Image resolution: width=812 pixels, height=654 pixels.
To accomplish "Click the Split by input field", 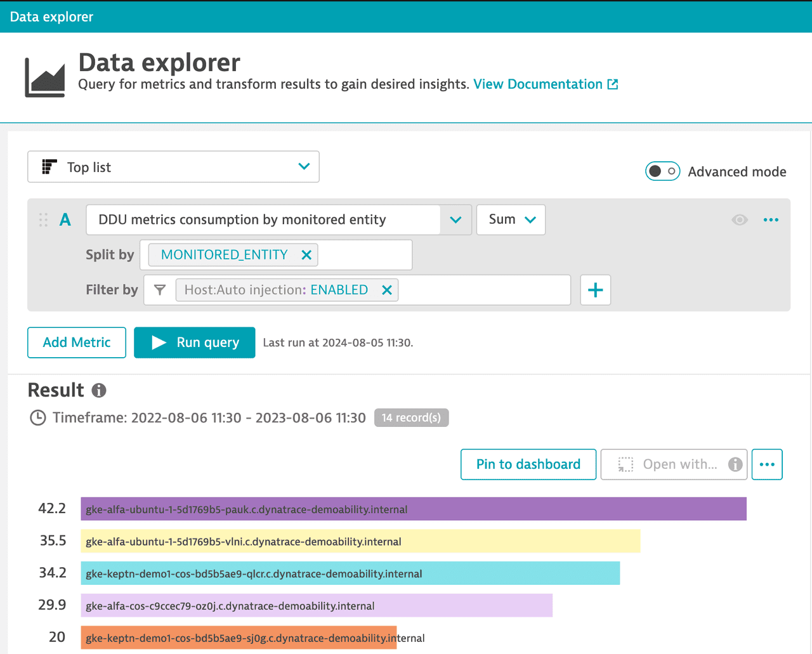I will pos(276,255).
